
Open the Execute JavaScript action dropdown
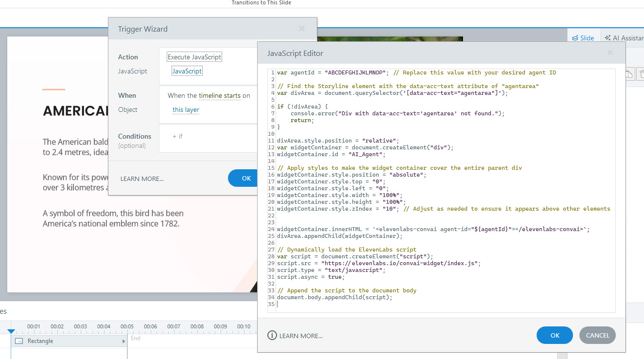tap(194, 57)
